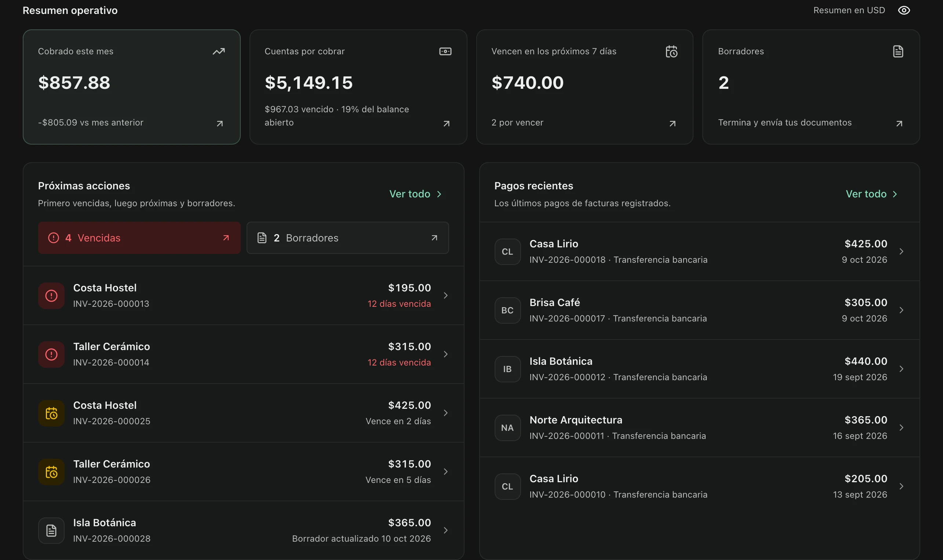
Task: Open the Cobrado este mes card
Action: (132, 87)
